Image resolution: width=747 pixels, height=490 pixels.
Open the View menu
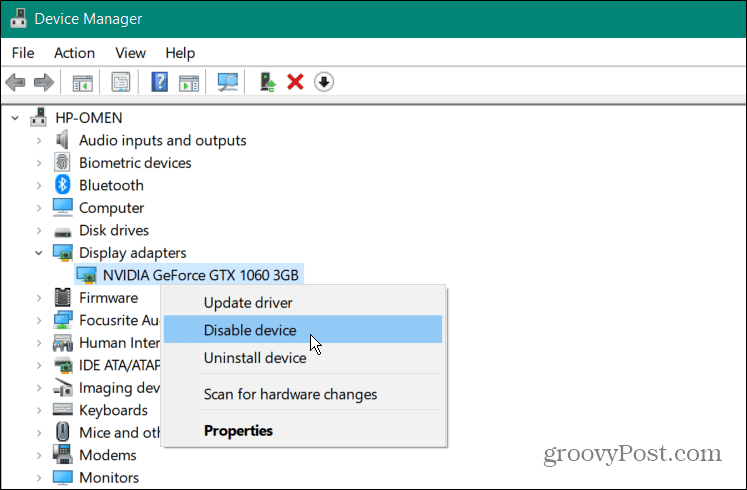tap(130, 53)
